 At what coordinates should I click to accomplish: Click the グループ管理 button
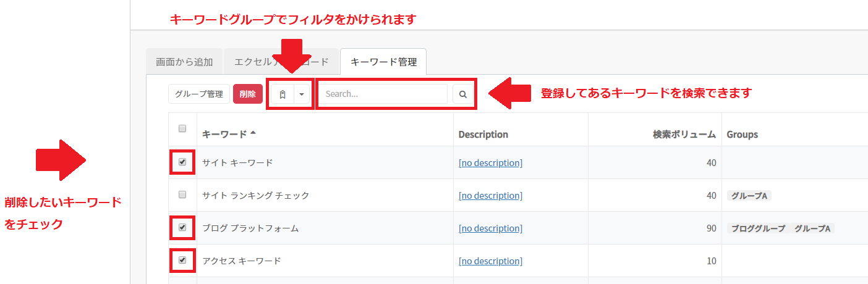point(199,94)
